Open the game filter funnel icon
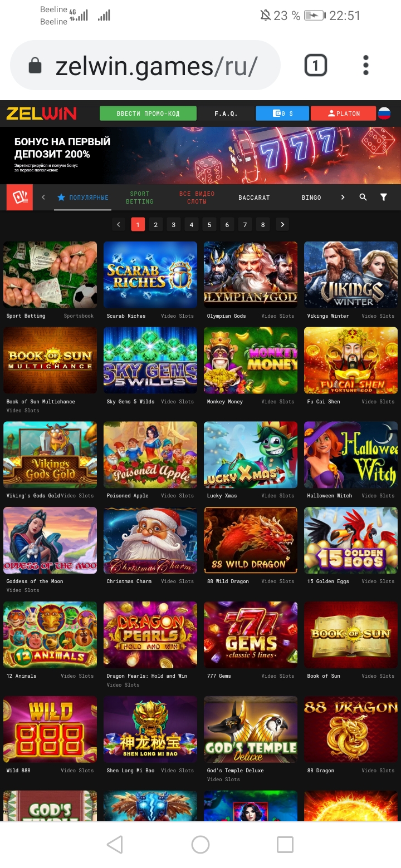The height and width of the screenshot is (868, 401). [384, 198]
